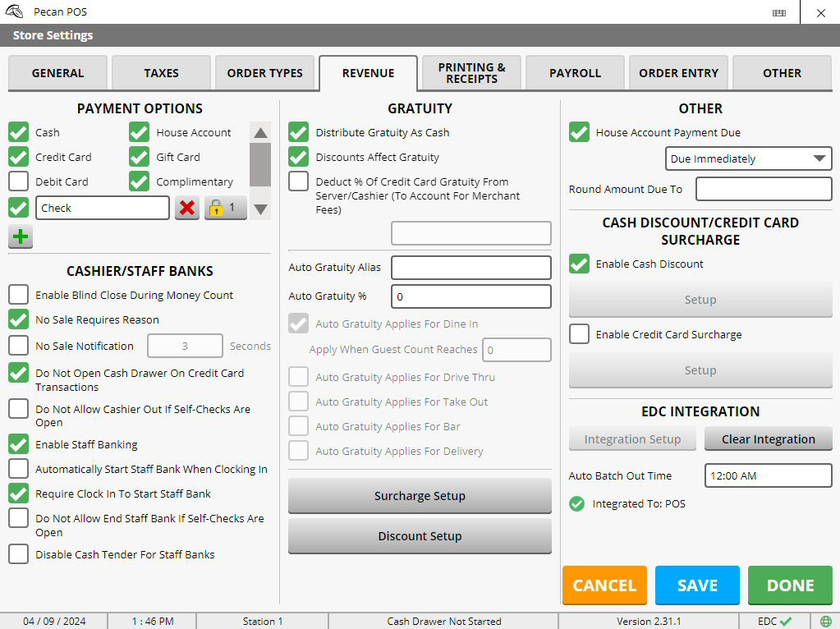Toggle Require Clock In To Start Staff Bank
Screen dimensions: 840x629
pos(19,494)
